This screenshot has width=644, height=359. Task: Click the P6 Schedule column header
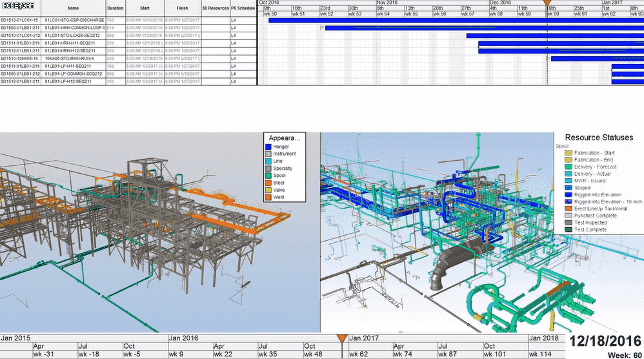click(243, 8)
